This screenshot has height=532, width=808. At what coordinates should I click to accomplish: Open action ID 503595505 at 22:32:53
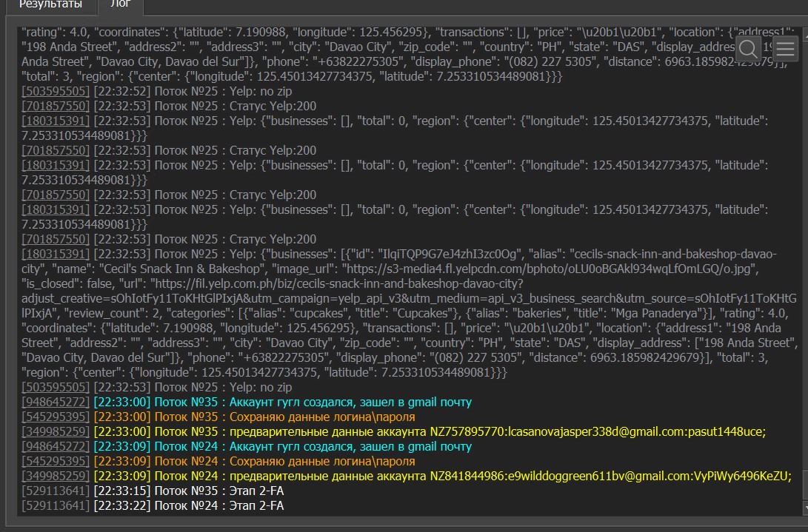click(x=56, y=388)
